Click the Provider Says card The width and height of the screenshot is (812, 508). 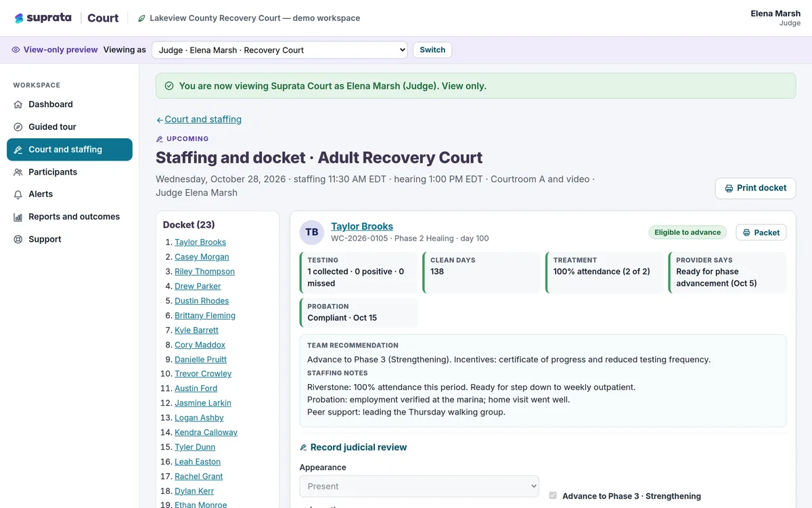tap(727, 272)
